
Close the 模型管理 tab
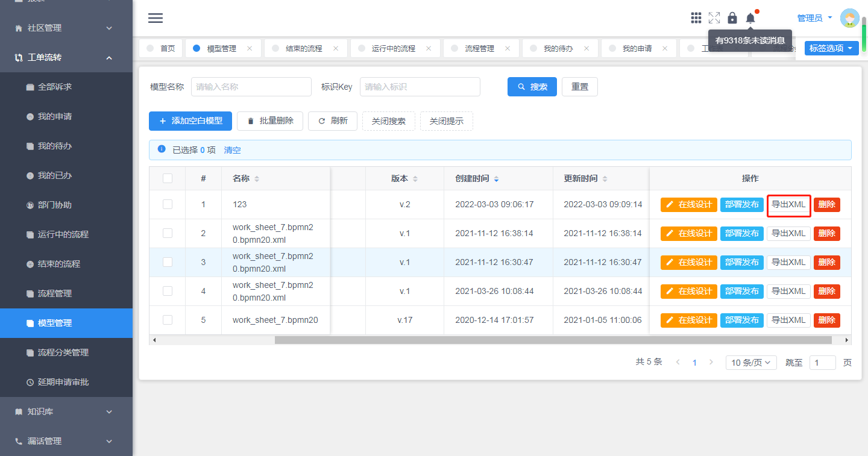point(250,48)
